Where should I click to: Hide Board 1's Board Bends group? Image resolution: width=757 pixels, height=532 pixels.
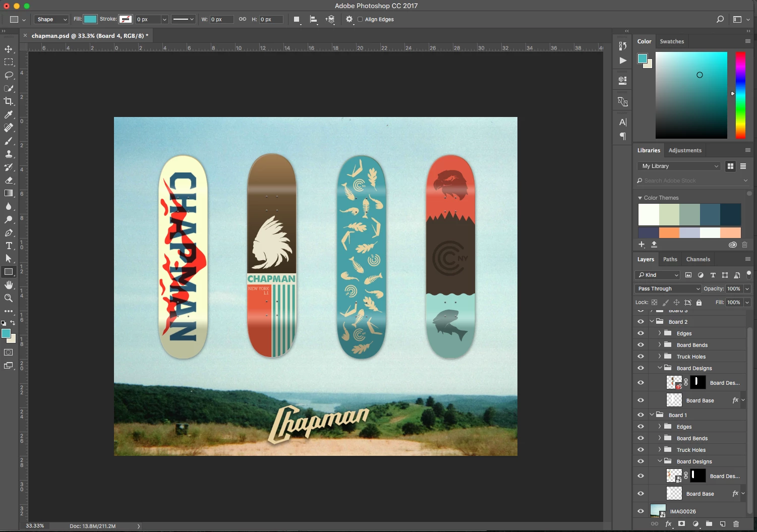point(640,438)
